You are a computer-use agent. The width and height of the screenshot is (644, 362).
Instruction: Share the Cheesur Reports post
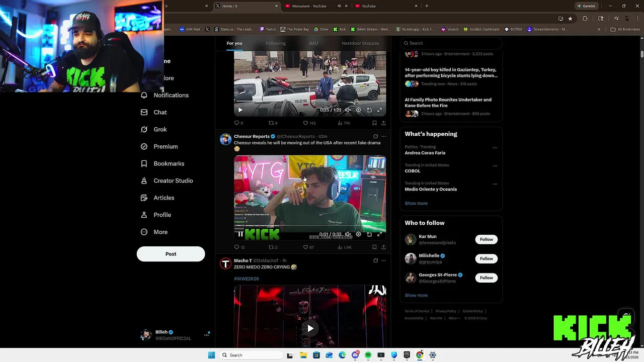[383, 247]
